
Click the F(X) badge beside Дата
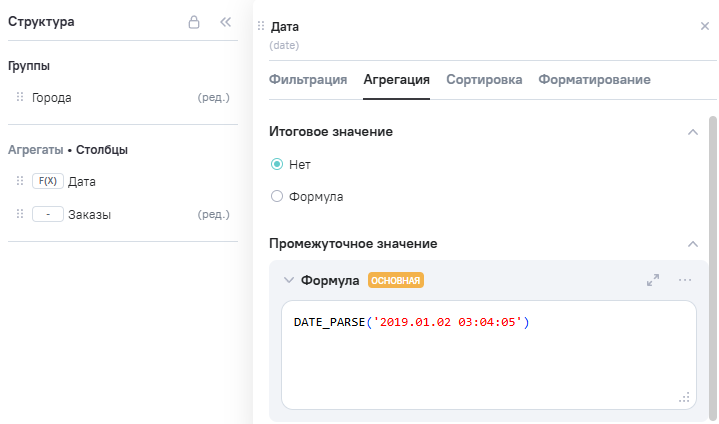tap(47, 182)
